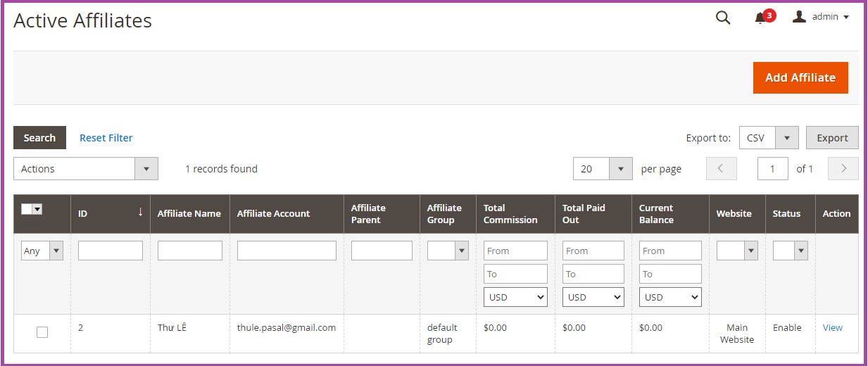Click the Reset Filter link
This screenshot has width=868, height=366.
pyautogui.click(x=106, y=138)
